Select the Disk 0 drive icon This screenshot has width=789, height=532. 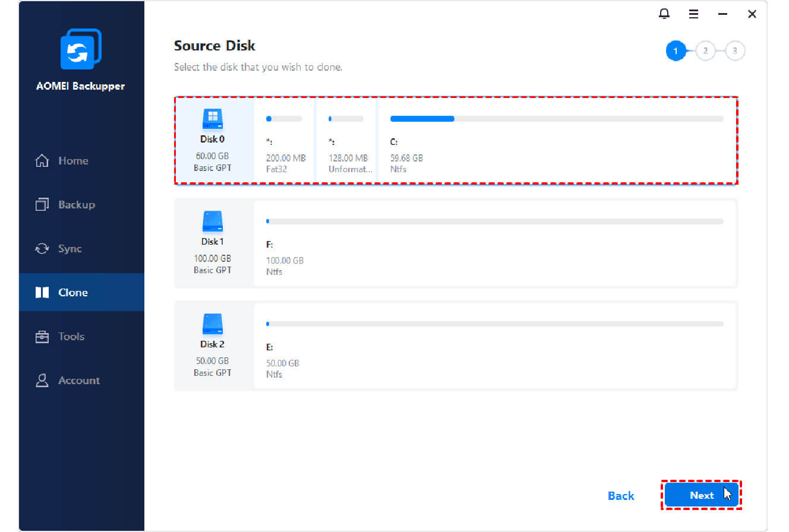213,119
